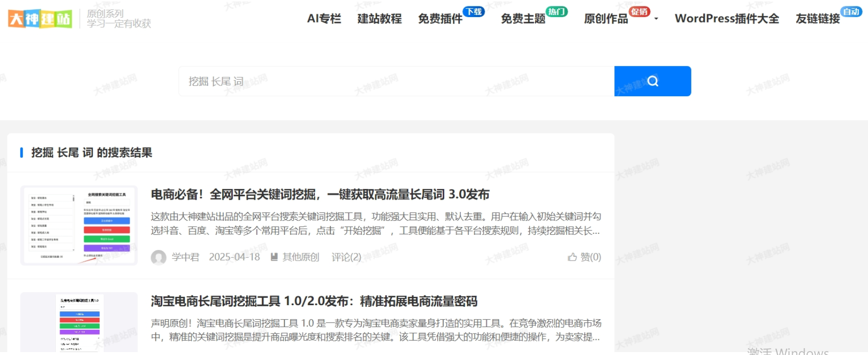Open the 友链链接 menu item
This screenshot has width=868, height=355.
(818, 19)
